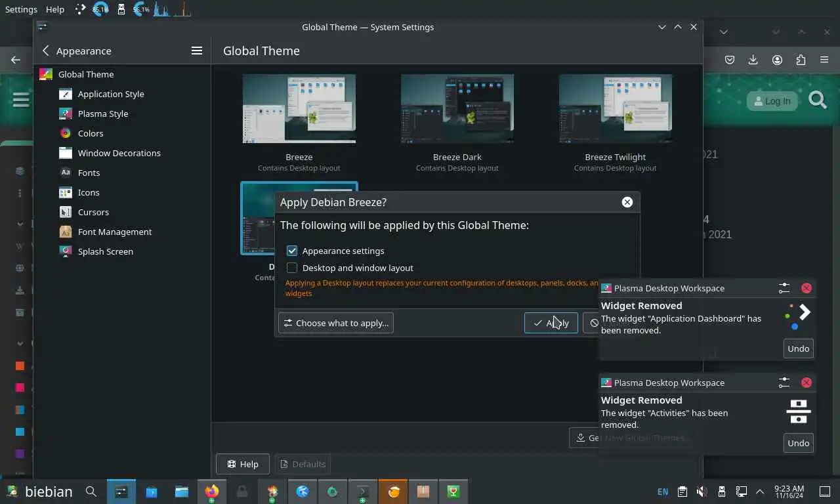The height and width of the screenshot is (504, 840).
Task: Launch Firefox from the taskbar
Action: 212,492
